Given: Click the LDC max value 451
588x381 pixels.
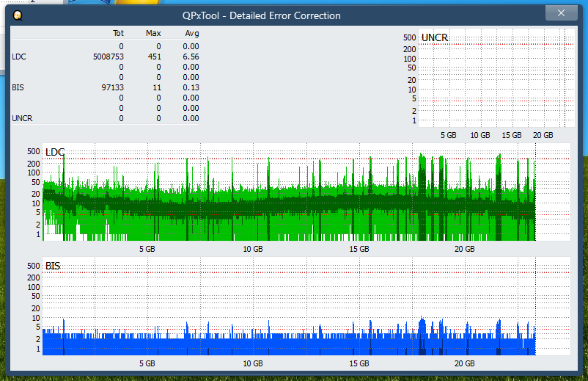Looking at the screenshot, I should [x=154, y=57].
